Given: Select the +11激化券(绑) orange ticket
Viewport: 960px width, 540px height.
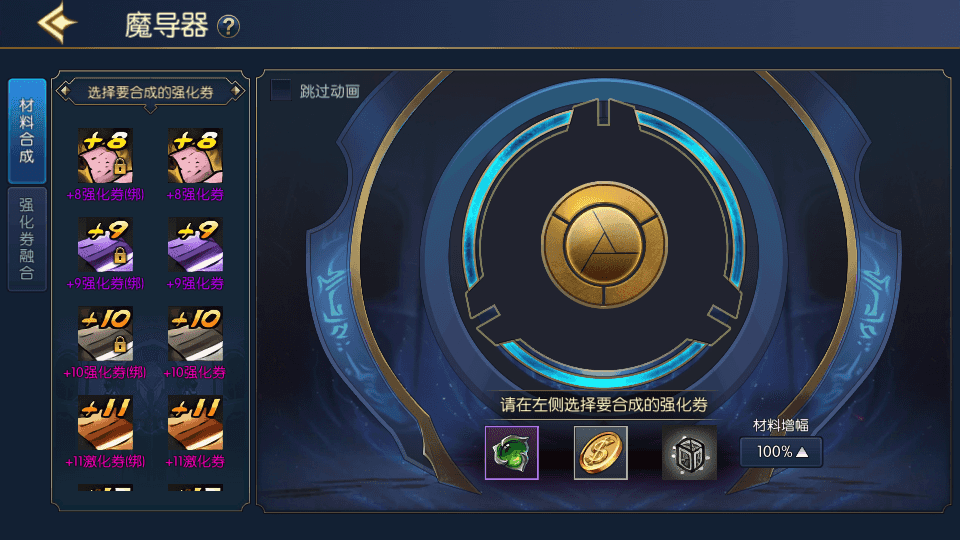Looking at the screenshot, I should (105, 423).
